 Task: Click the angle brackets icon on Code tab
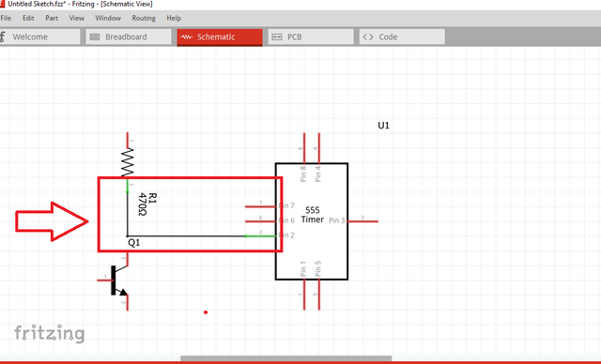click(368, 37)
